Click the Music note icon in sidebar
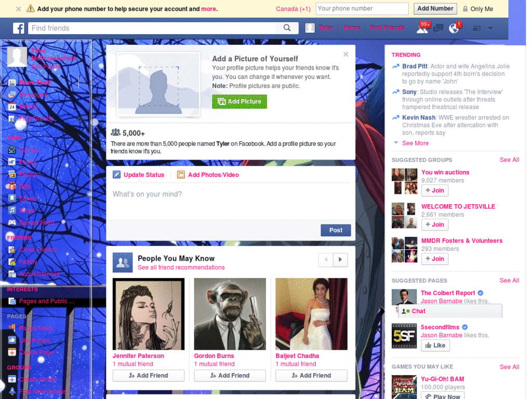The height and width of the screenshot is (399, 532). point(12,210)
